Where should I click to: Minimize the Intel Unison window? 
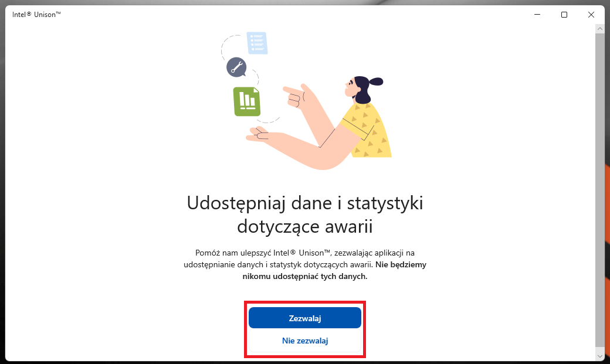point(537,15)
